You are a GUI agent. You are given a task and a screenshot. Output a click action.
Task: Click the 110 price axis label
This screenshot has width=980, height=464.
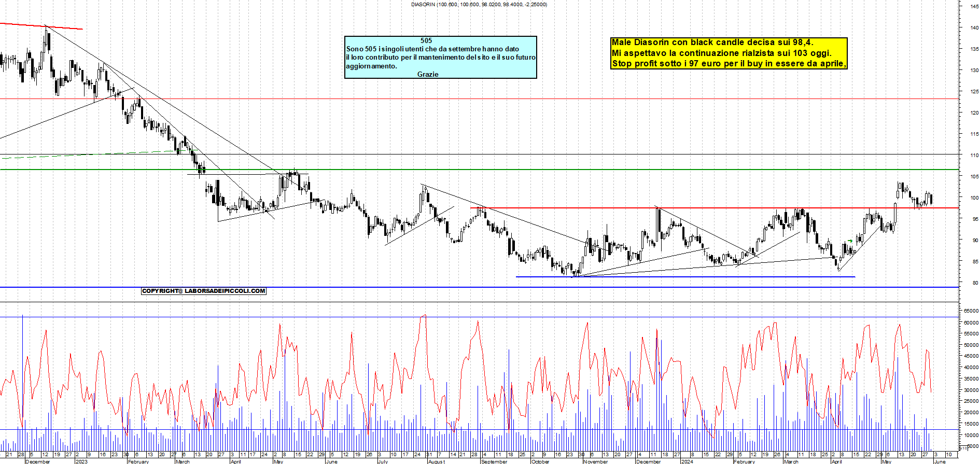(x=974, y=155)
